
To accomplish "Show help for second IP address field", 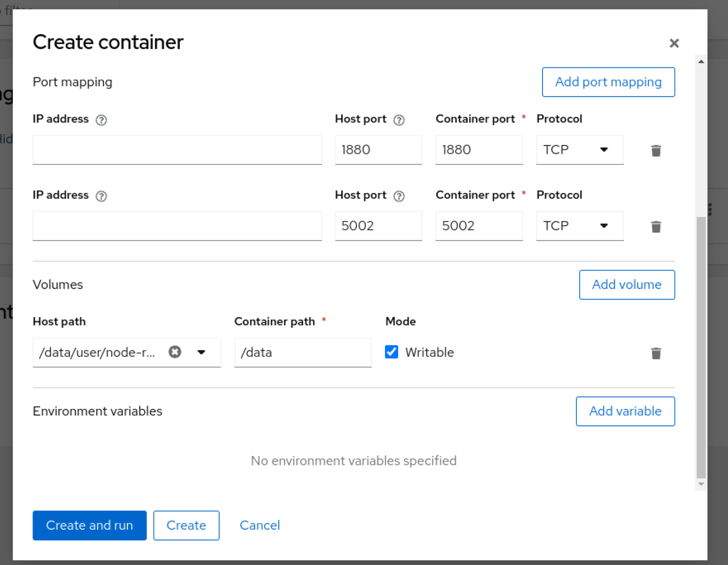I will coord(101,196).
